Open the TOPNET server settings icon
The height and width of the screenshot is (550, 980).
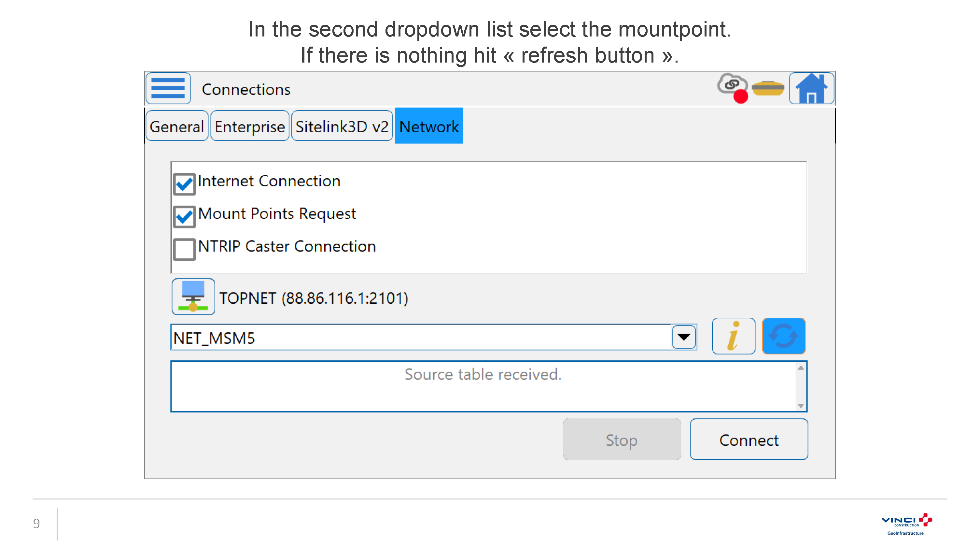click(193, 297)
